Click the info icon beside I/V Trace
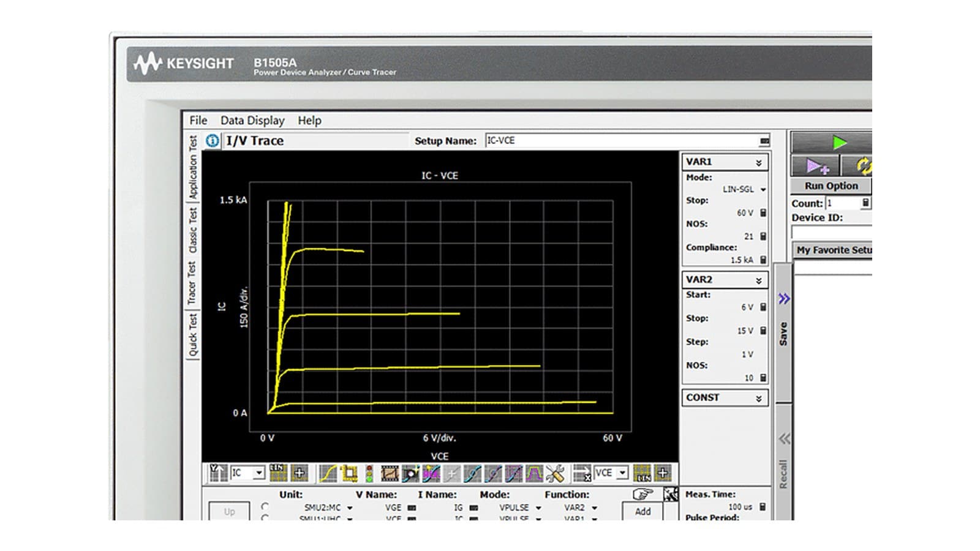The height and width of the screenshot is (551, 980). point(213,141)
